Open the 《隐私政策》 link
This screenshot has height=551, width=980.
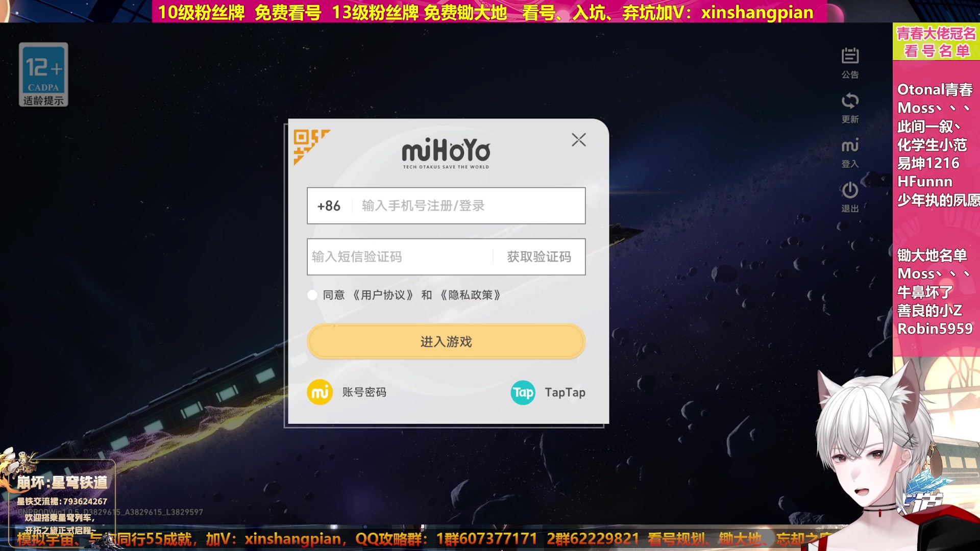(x=470, y=295)
